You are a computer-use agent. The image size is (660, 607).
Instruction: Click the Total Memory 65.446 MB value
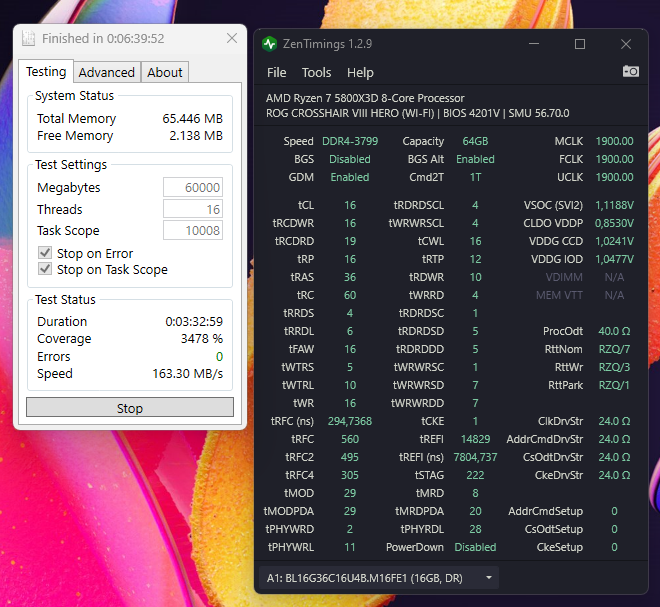[192, 119]
